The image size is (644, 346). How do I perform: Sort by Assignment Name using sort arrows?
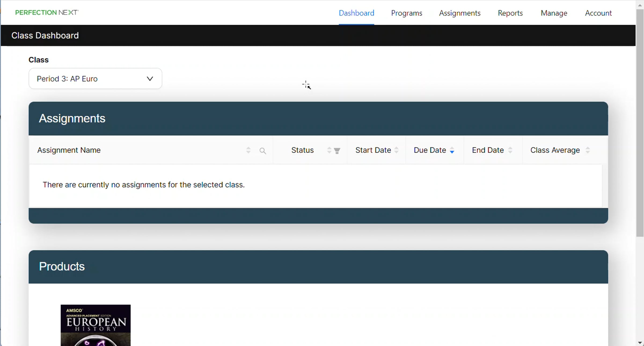(x=248, y=150)
